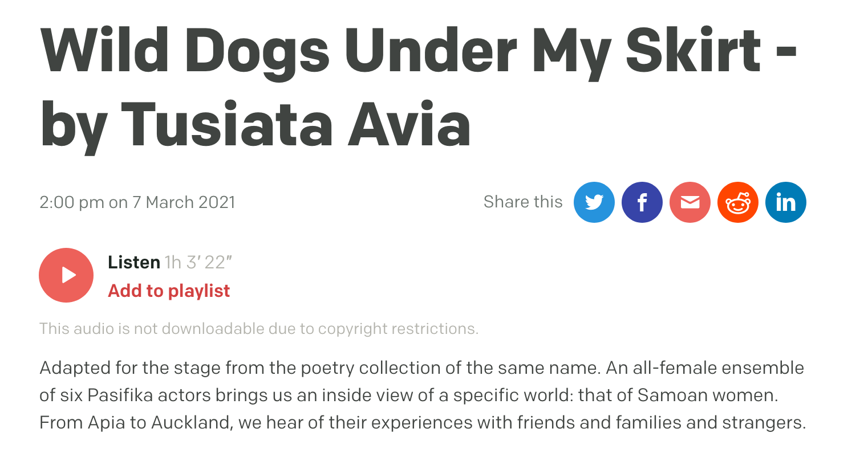This screenshot has height=457, width=868.
Task: Post this audio to Reddit
Action: coord(737,202)
